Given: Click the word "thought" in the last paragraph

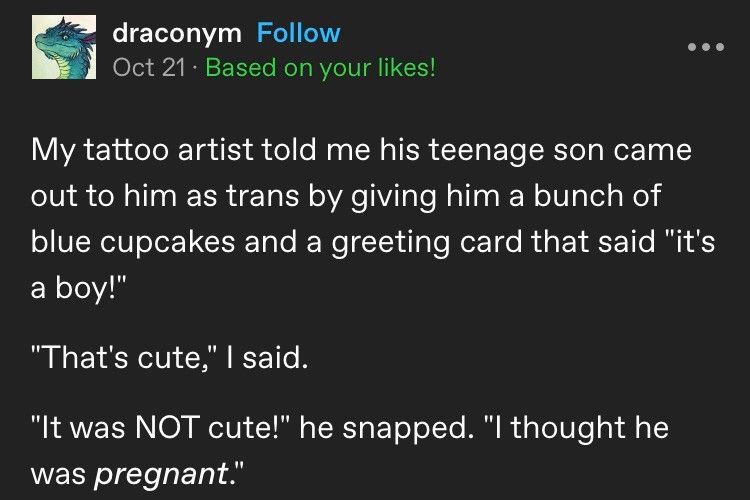Looking at the screenshot, I should (568, 428).
